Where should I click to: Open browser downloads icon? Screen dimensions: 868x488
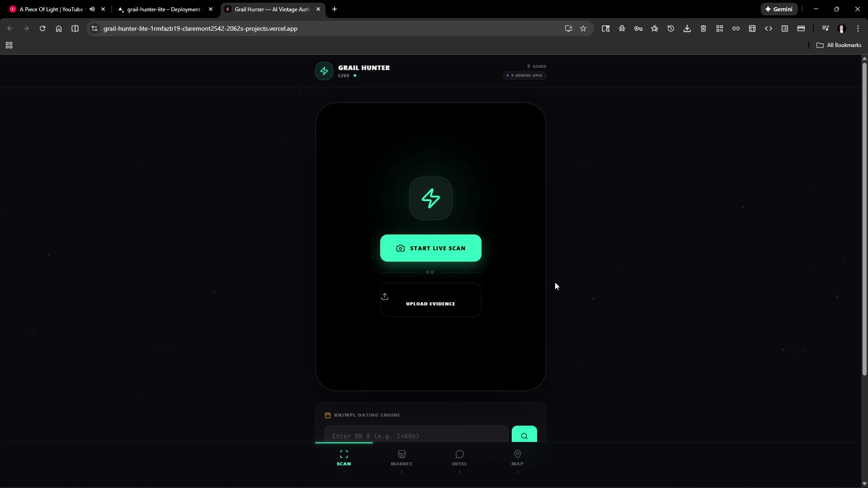click(x=687, y=28)
